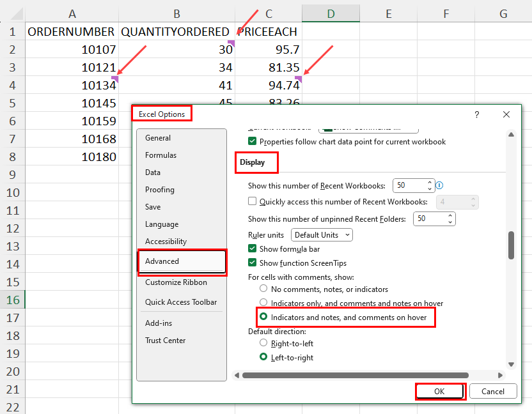Click the Cancel button
Image resolution: width=532 pixels, height=414 pixels.
tap(493, 392)
